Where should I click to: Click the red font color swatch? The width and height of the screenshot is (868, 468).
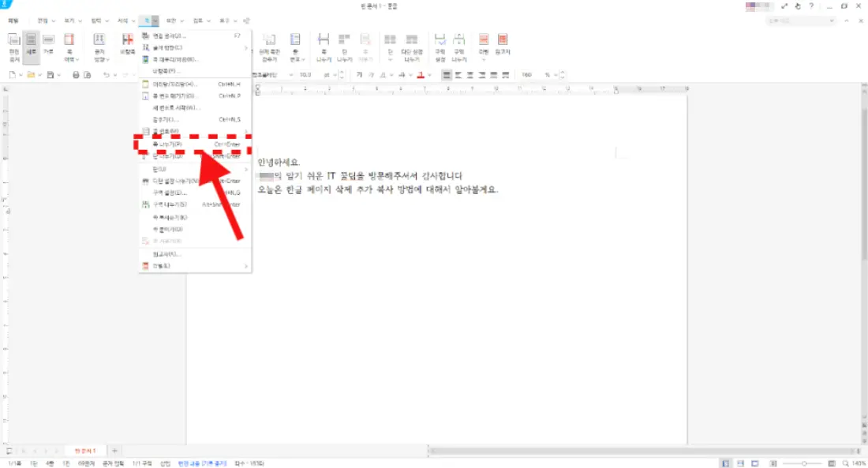[421, 75]
